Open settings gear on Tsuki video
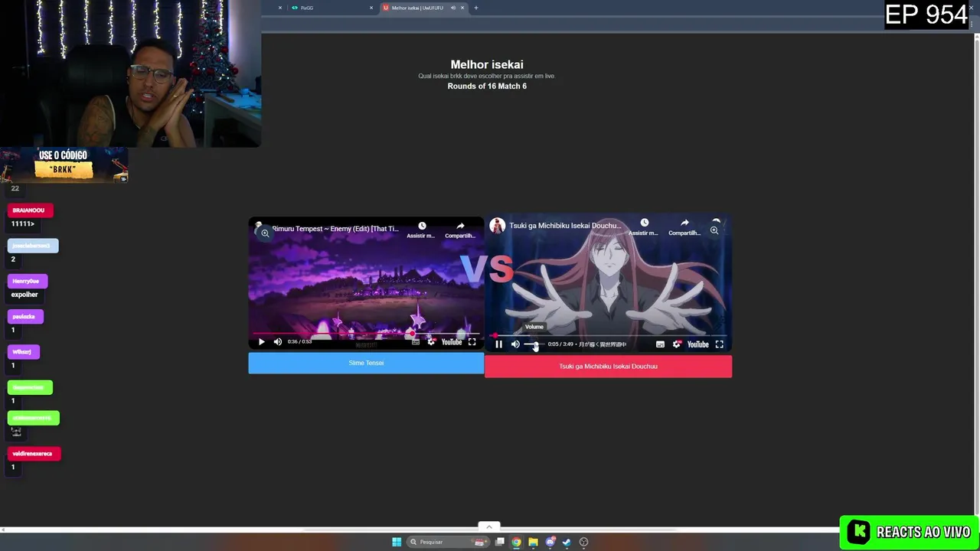The height and width of the screenshot is (551, 980). tap(676, 344)
